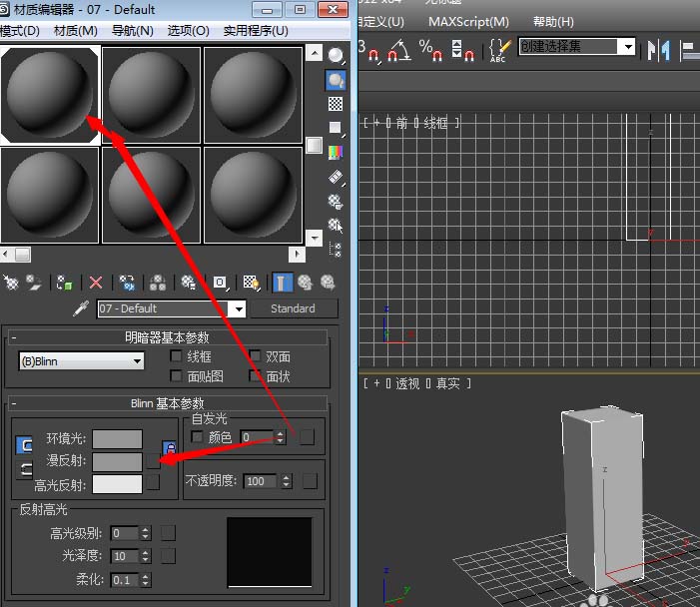
Task: Adjust the 高光级别 spinner arrows
Action: pos(145,533)
